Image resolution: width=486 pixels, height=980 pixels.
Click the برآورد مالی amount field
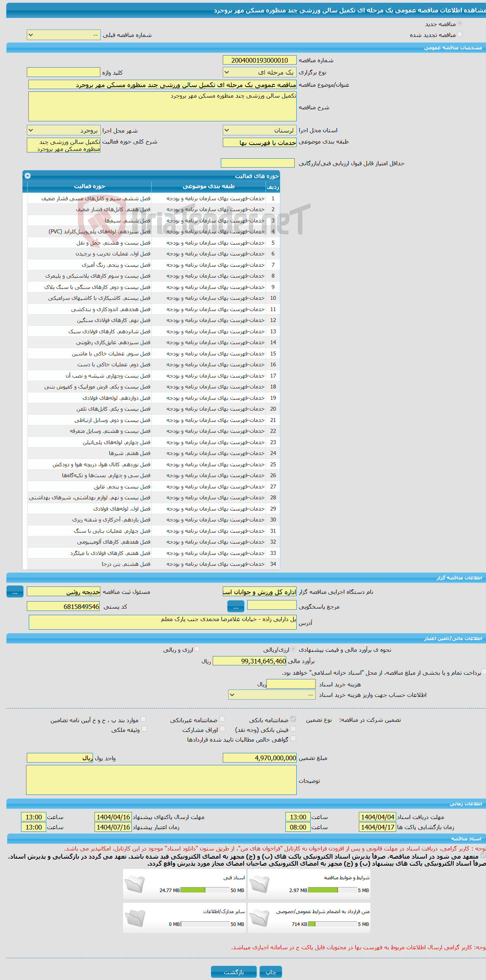(250, 661)
